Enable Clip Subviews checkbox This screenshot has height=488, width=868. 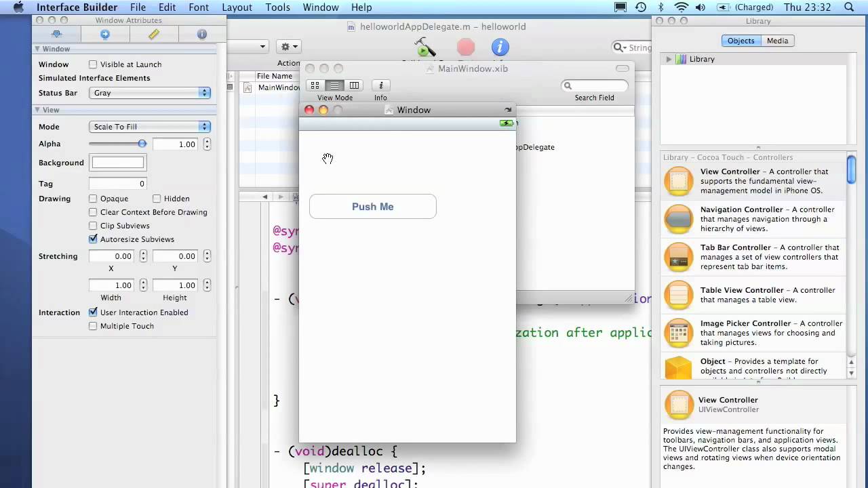coord(93,226)
